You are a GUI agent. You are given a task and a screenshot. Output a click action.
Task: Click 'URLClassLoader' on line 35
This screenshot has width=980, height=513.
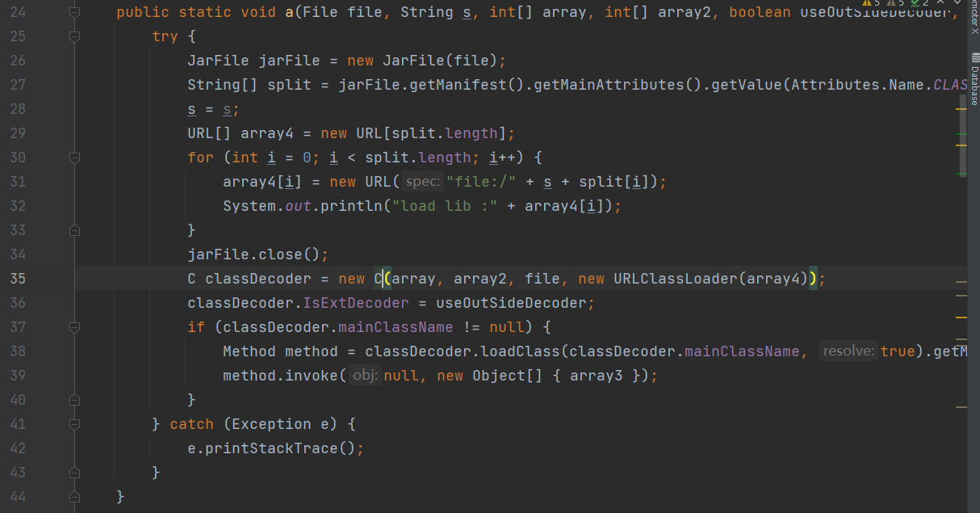[x=676, y=279]
